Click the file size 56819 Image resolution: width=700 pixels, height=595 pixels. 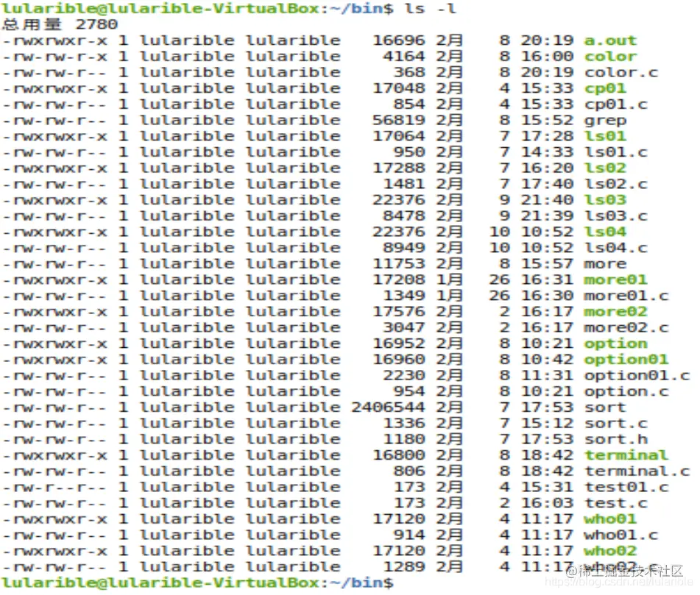[399, 121]
